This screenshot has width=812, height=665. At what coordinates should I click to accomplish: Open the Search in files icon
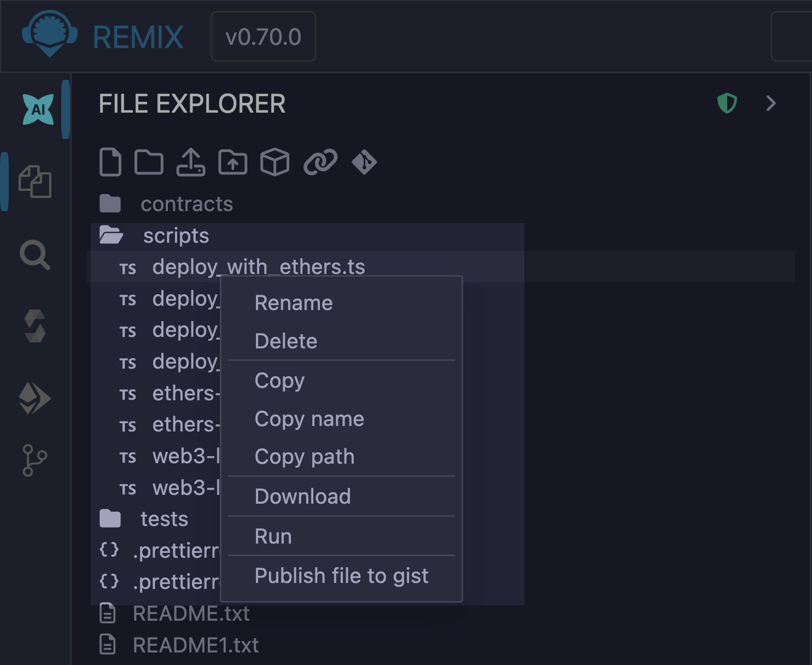click(35, 254)
